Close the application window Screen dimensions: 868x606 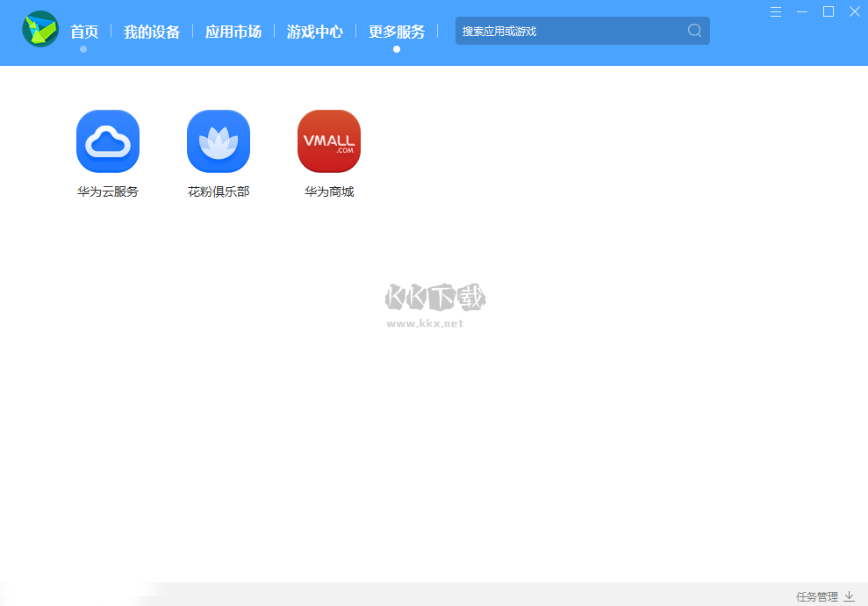tap(854, 11)
